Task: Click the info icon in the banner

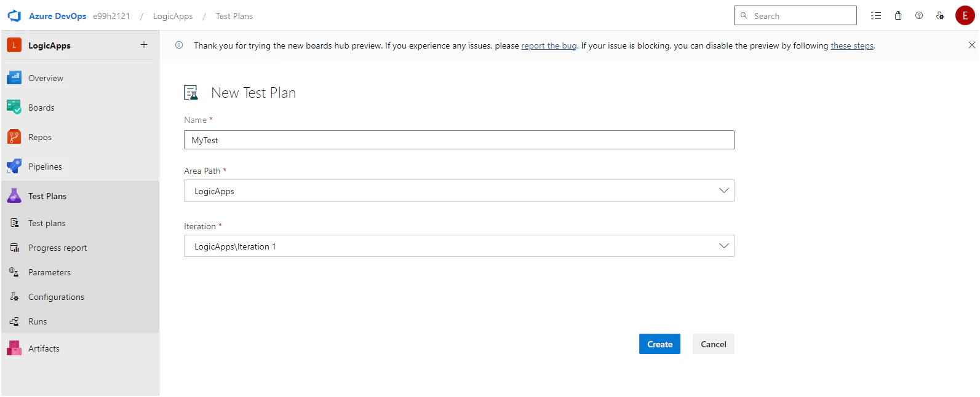Action: point(179,45)
